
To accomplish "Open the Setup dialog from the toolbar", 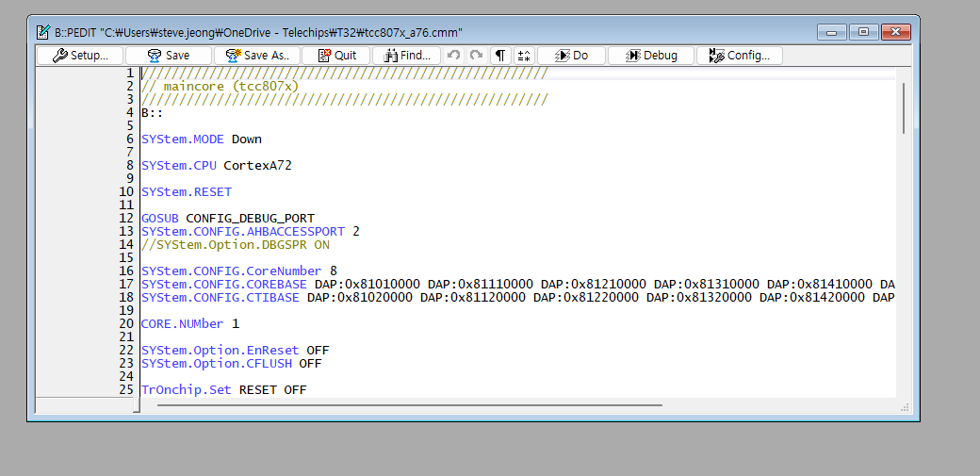I will point(79,56).
